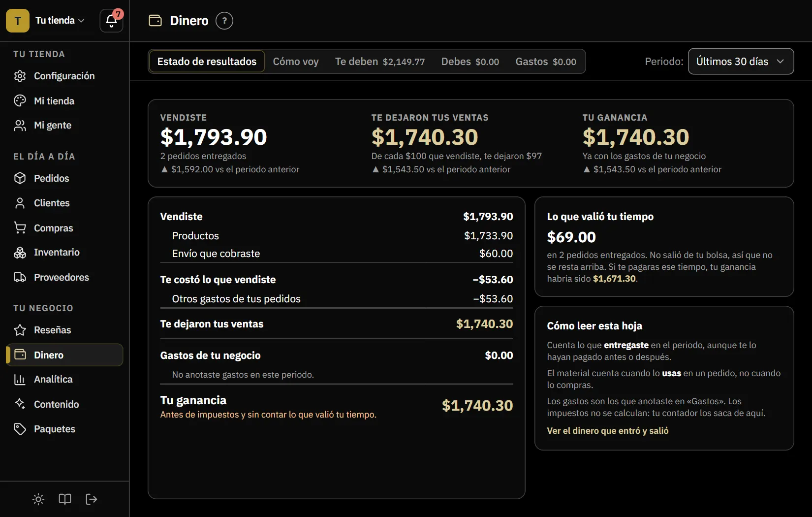Screen dimensions: 812x517
Task: Click the Paquetes tag icon
Action: pos(20,429)
